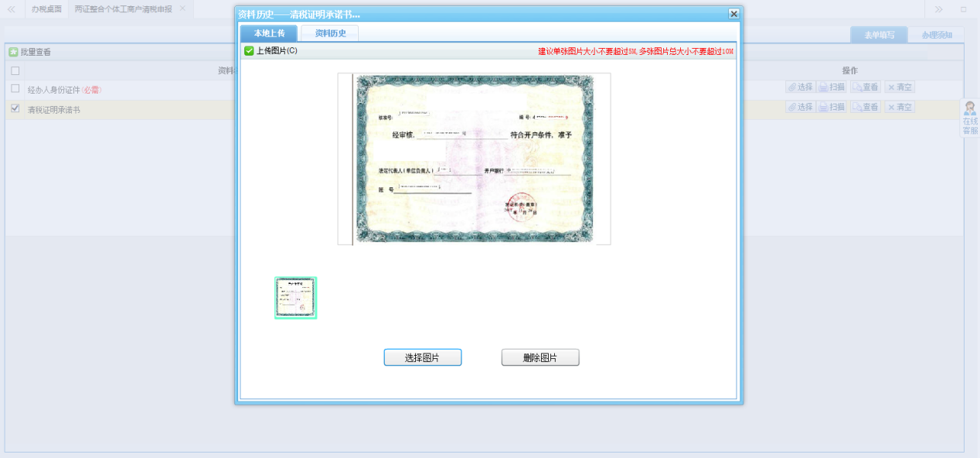Click the 删除图片 button
Screen dimensions: 980x458
539,357
